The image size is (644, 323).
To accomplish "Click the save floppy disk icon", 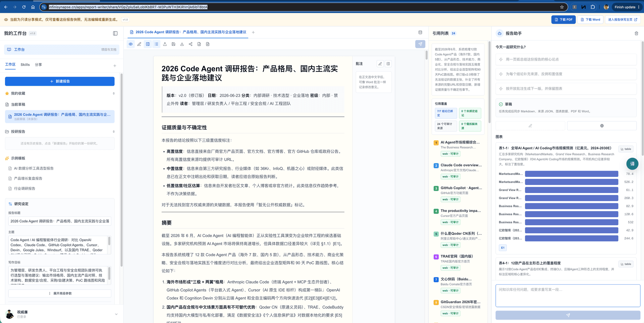I will [x=173, y=44].
